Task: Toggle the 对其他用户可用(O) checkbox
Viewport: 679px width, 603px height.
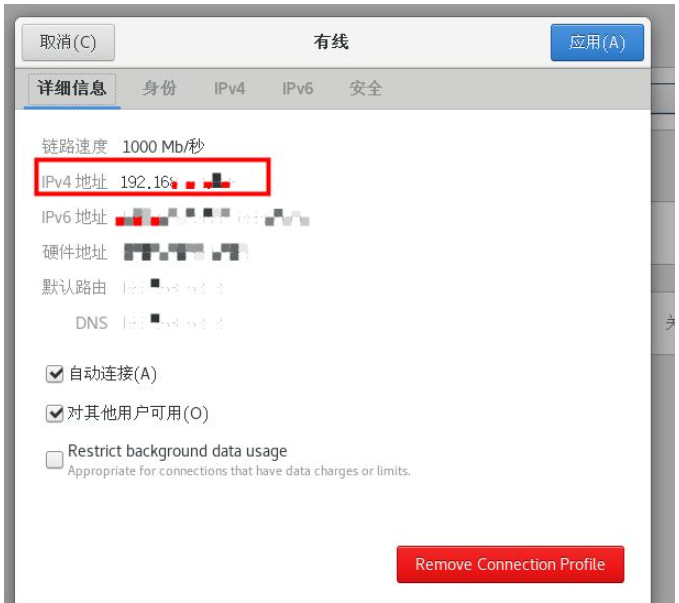Action: [55, 413]
